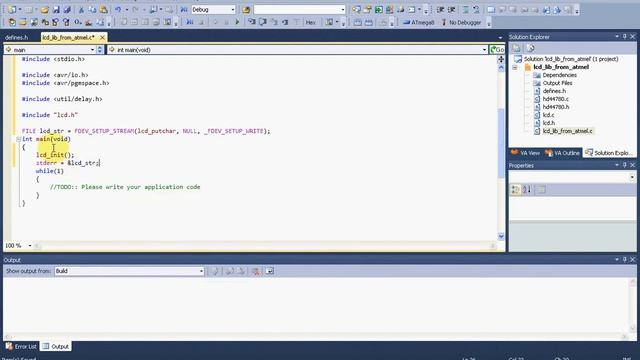Select hd44780.c in Solution Explorer
The width and height of the screenshot is (640, 360).
click(x=556, y=99)
